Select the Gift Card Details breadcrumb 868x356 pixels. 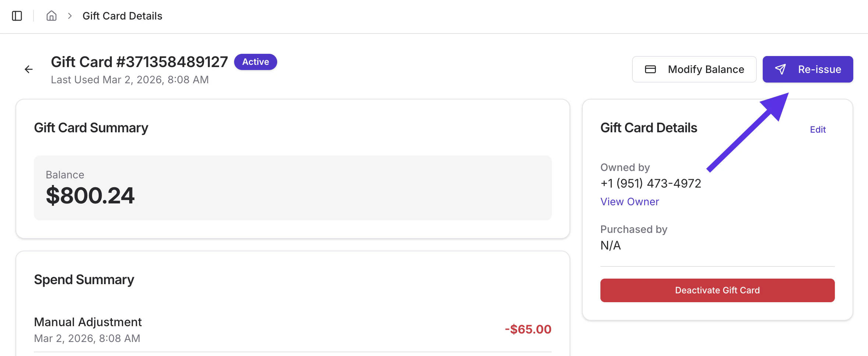[122, 16]
